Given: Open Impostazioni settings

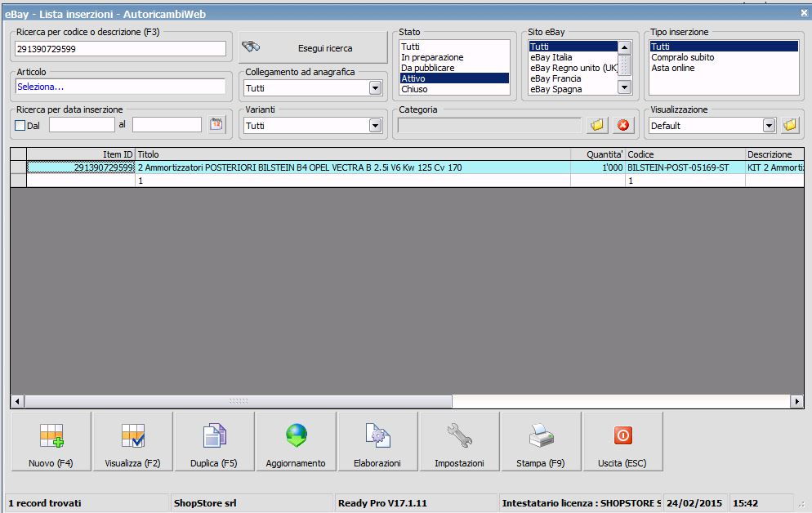Looking at the screenshot, I should tap(459, 442).
